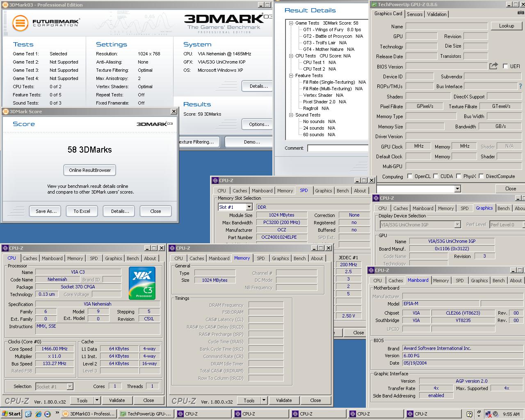This screenshot has height=420, width=525.
Task: Switch to the Sensors tab in GPU-Z
Action: (415, 14)
